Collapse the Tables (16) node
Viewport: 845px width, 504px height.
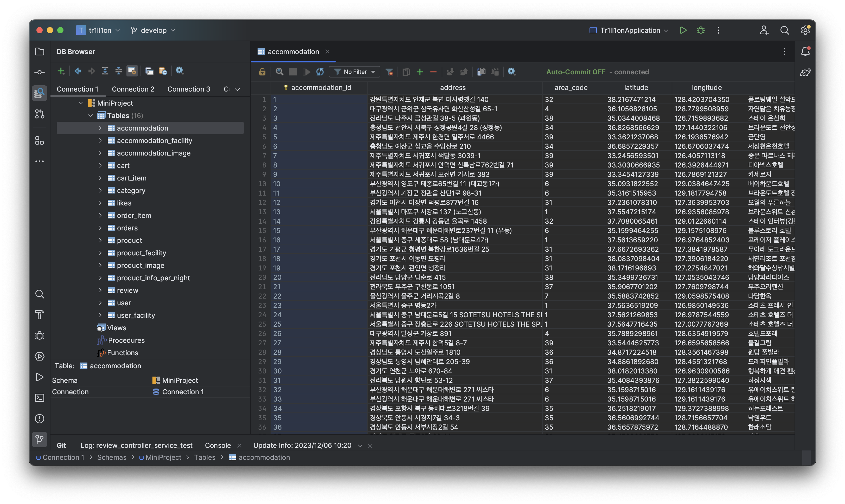coord(90,115)
